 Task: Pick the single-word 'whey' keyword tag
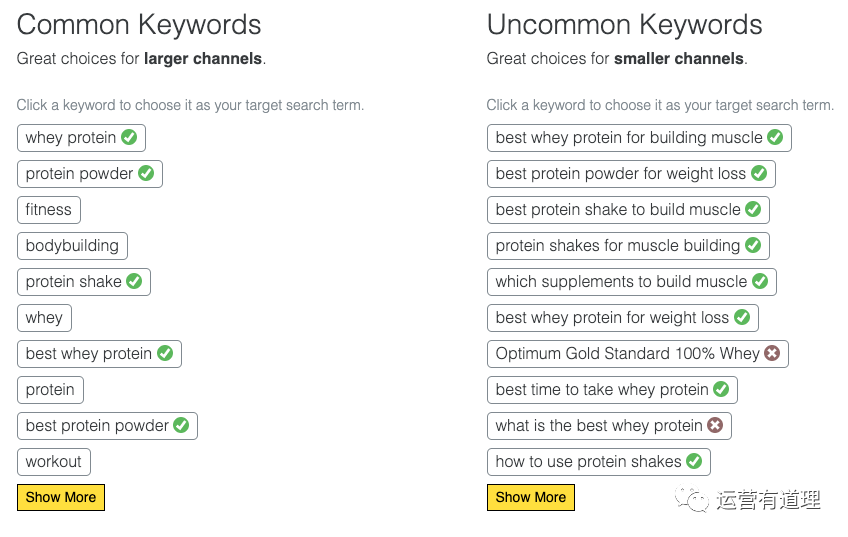(x=44, y=318)
